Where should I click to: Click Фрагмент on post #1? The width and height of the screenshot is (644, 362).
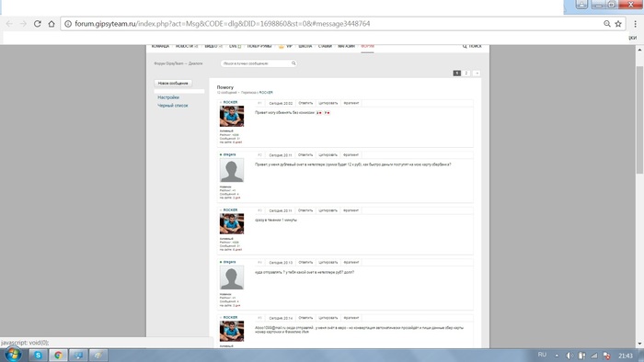click(351, 103)
